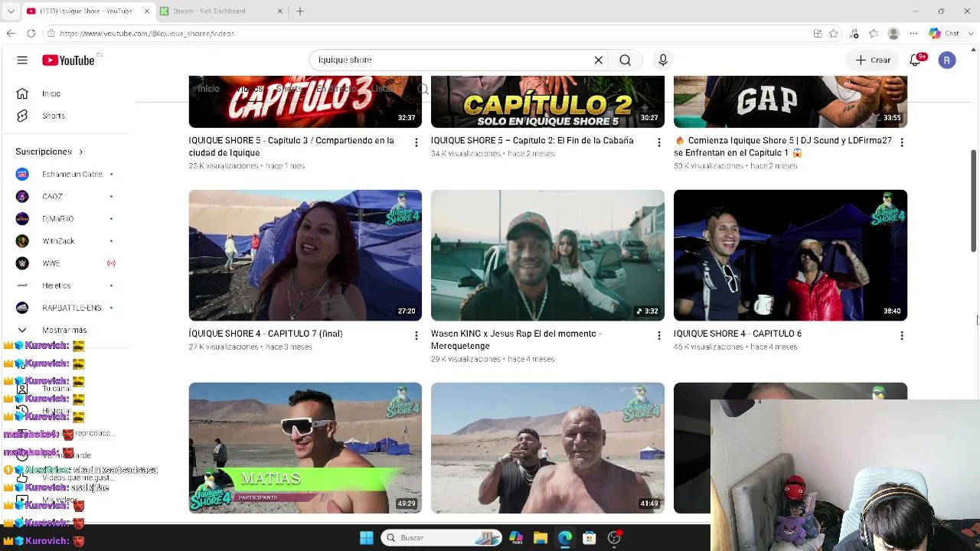Open the YouTube notifications bell
Viewport: 980px width, 551px height.
(x=916, y=60)
